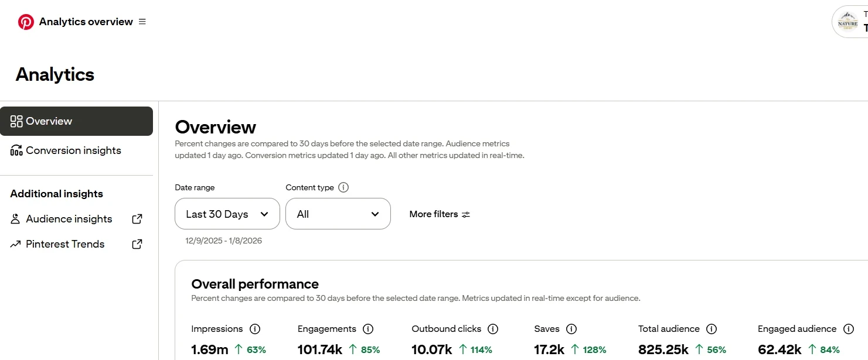Open the Last 30 Days dropdown
The height and width of the screenshot is (360, 868).
227,214
